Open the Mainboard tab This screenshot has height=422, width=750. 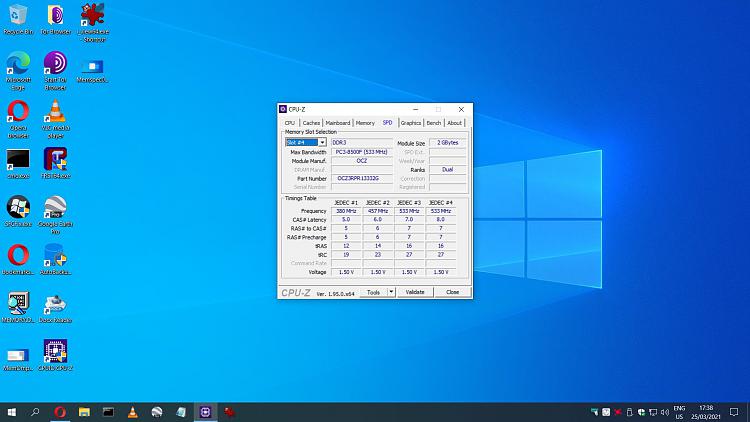point(338,123)
